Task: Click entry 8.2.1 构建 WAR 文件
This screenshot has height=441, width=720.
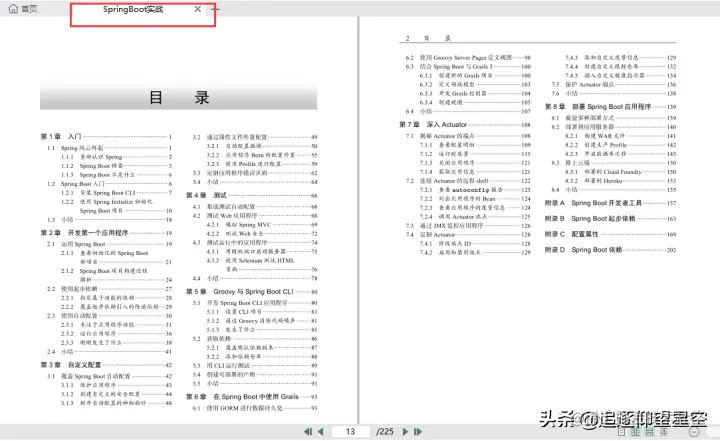Action: 620,136
